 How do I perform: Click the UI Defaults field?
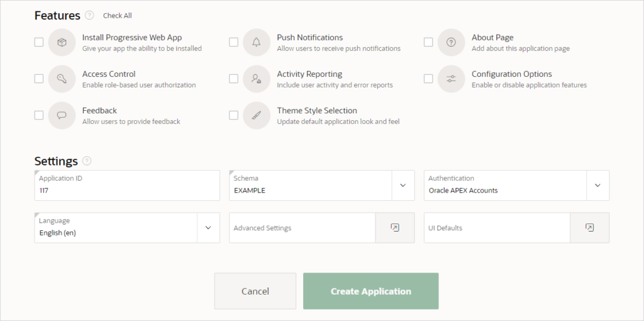pyautogui.click(x=497, y=228)
